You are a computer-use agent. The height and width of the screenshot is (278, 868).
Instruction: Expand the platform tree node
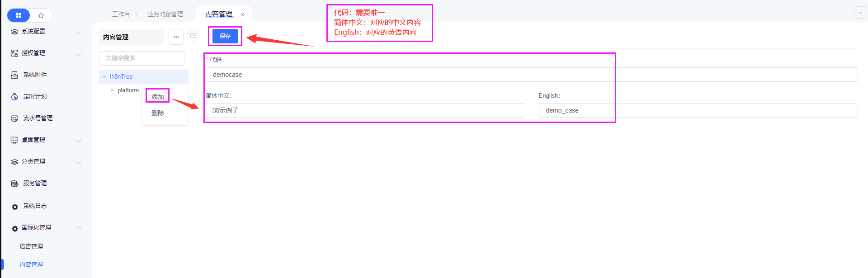(x=112, y=90)
